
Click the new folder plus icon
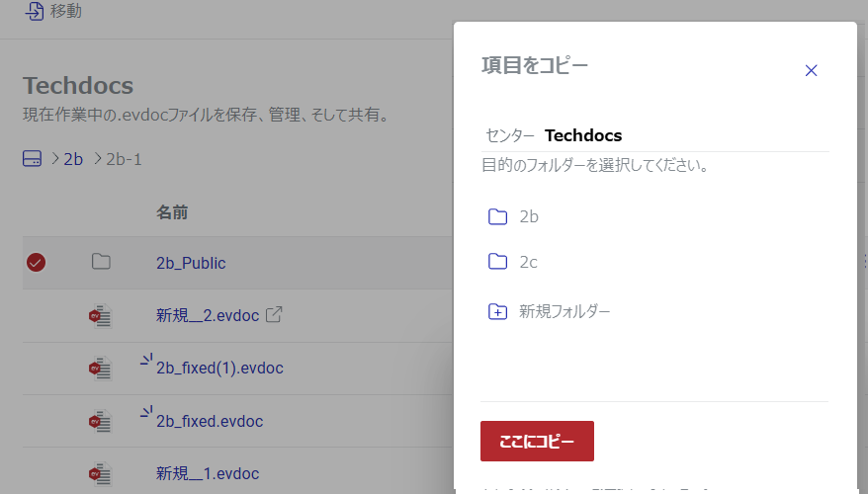[x=497, y=311]
